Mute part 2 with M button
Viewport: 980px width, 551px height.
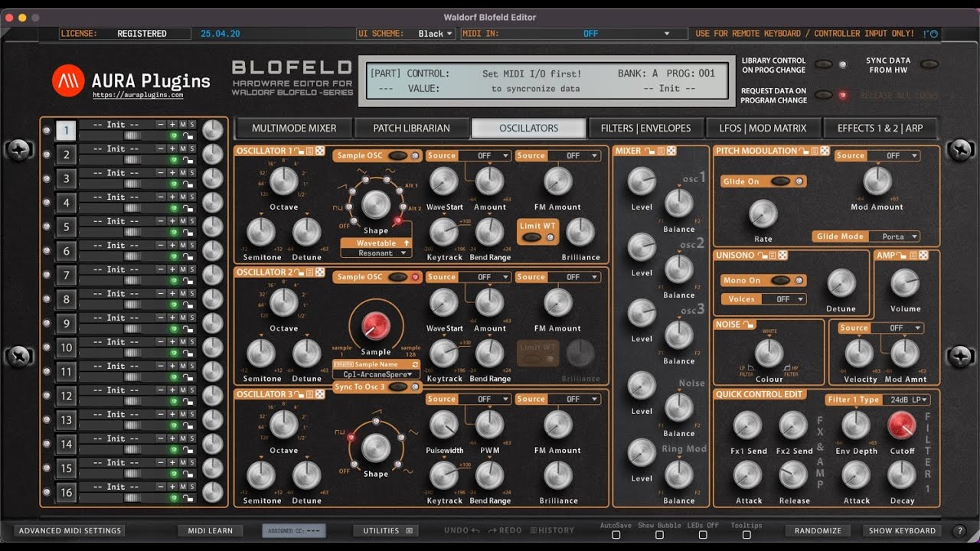tap(183, 148)
